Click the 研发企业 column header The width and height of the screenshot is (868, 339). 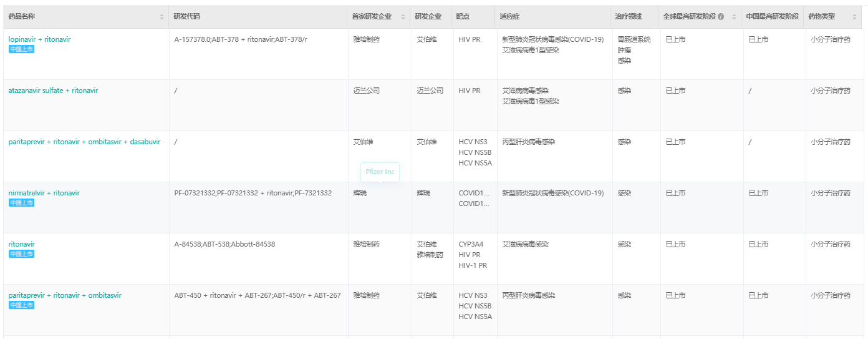tap(428, 17)
